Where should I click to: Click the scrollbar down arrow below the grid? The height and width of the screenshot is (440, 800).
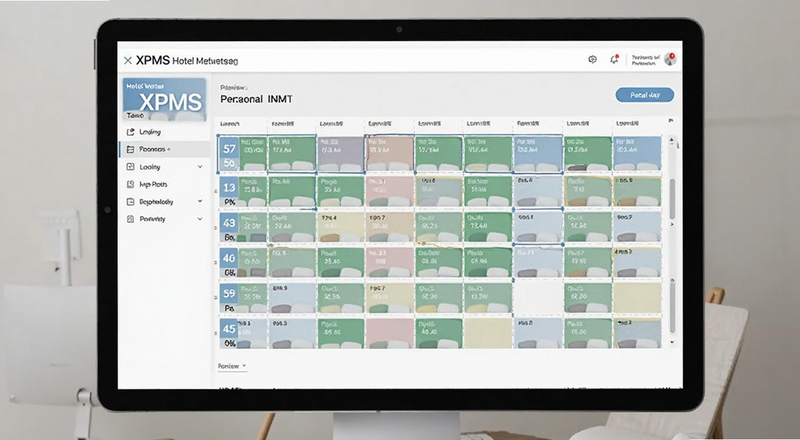672,343
